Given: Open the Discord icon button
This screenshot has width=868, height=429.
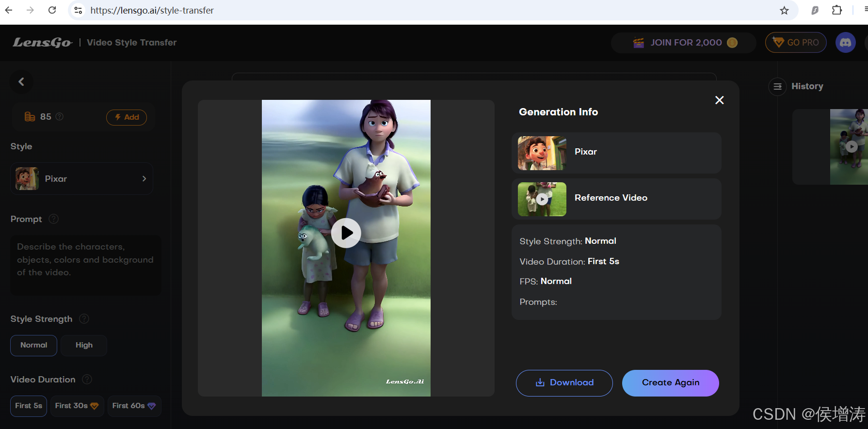Looking at the screenshot, I should (846, 43).
